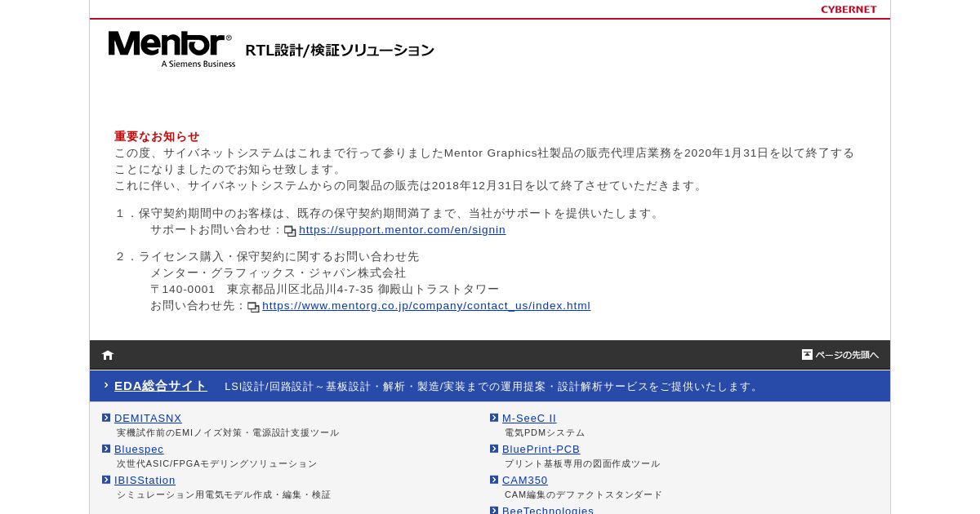This screenshot has height=514, width=980.
Task: Click the RTL設計/検証ソリューション heading
Action: point(340,50)
